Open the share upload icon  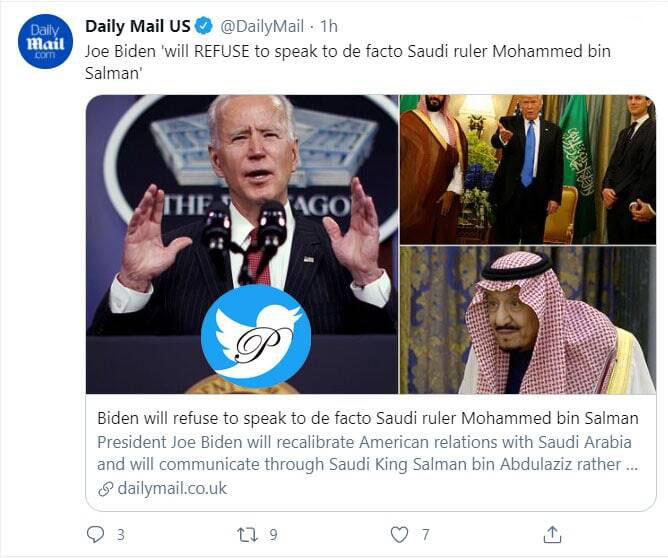coord(552,535)
